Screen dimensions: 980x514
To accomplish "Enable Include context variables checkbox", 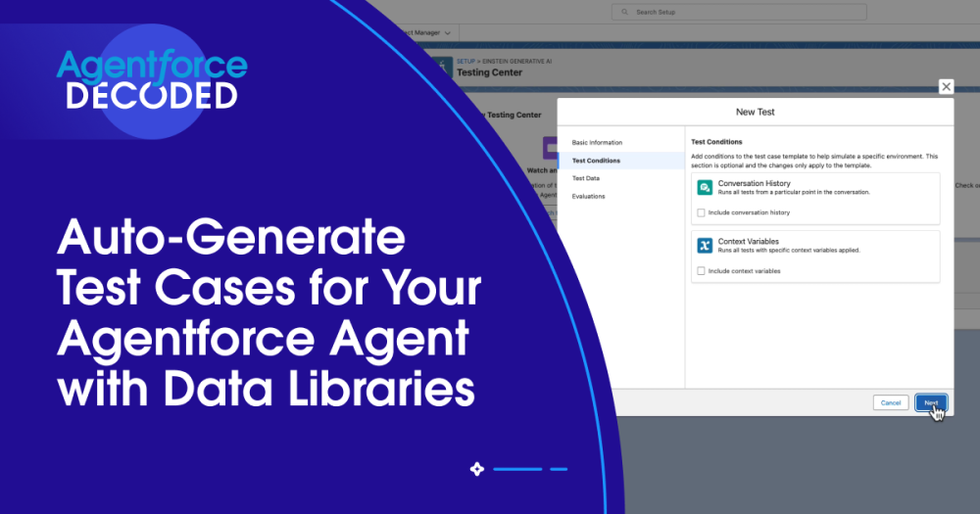I will pos(701,270).
